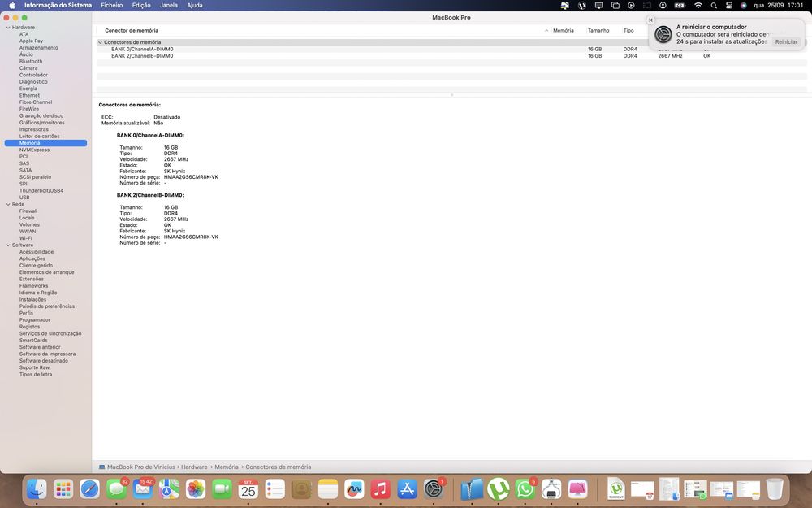This screenshot has height=508, width=812.
Task: Open the torrent file in Dock
Action: click(x=615, y=488)
